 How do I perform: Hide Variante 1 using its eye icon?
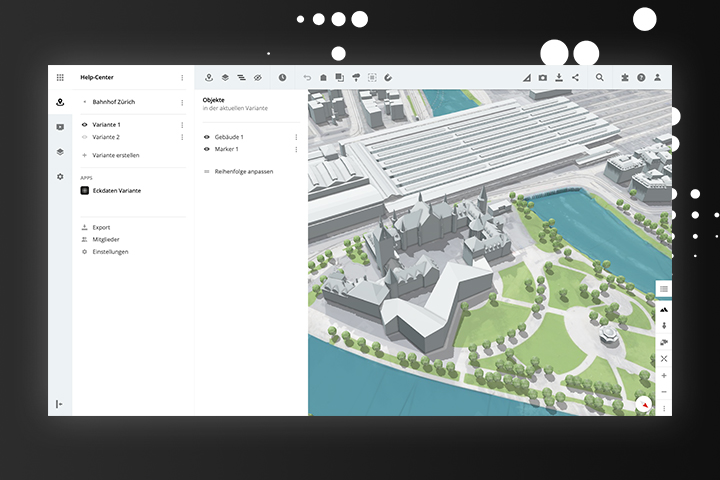click(x=85, y=125)
